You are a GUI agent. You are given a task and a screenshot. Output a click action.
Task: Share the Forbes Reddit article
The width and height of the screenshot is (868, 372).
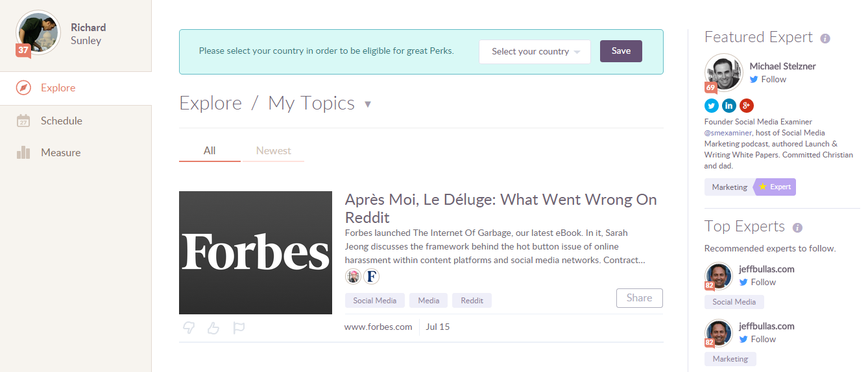click(x=639, y=298)
